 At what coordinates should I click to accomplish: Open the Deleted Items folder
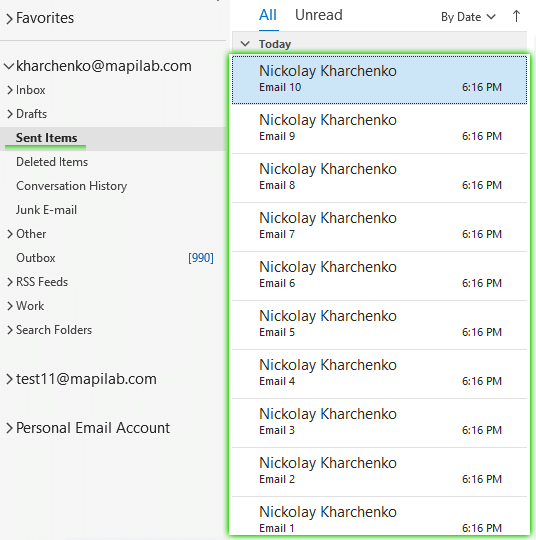pyautogui.click(x=52, y=162)
